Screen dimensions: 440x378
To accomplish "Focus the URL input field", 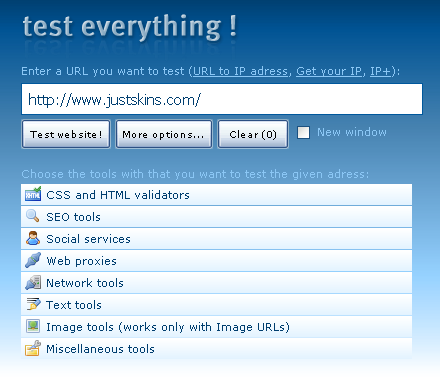I will pyautogui.click(x=222, y=99).
